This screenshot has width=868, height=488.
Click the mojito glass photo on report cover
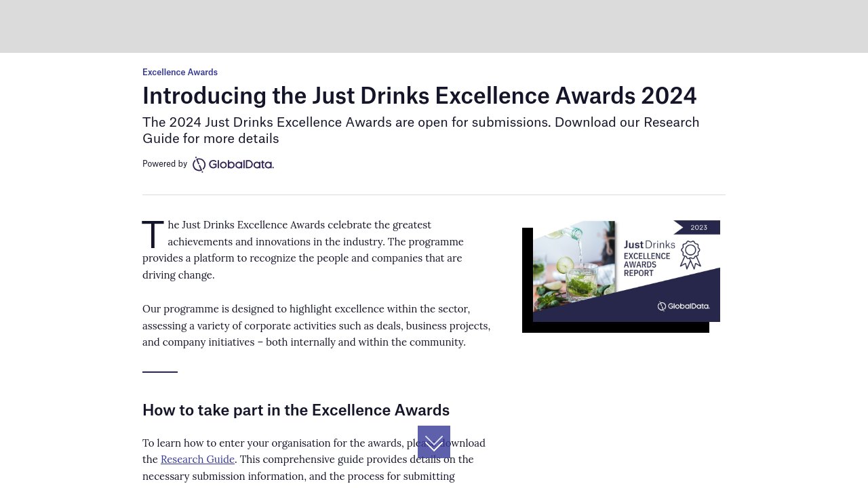[x=573, y=271]
